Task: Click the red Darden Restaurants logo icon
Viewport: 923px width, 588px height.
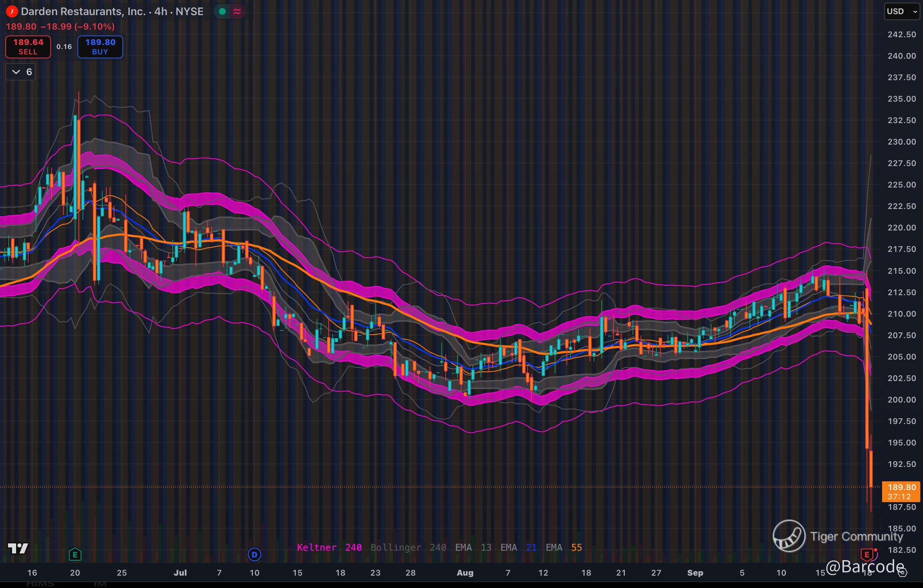Action: (12, 11)
